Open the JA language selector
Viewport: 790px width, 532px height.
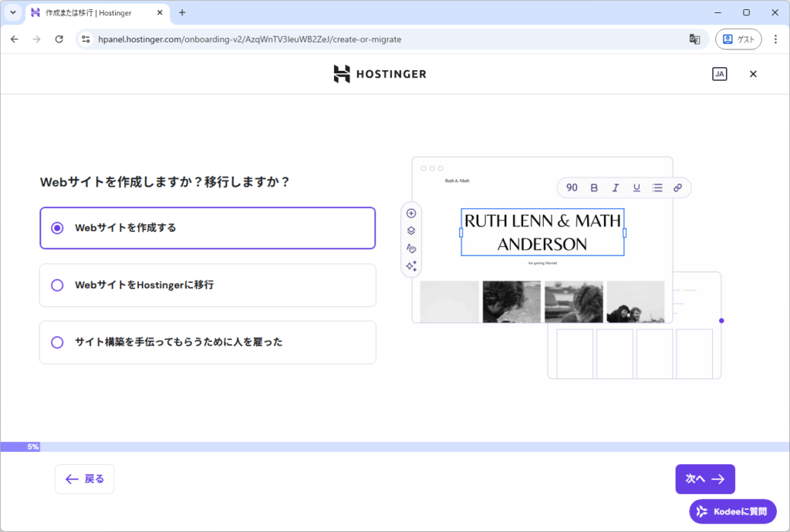pyautogui.click(x=719, y=74)
